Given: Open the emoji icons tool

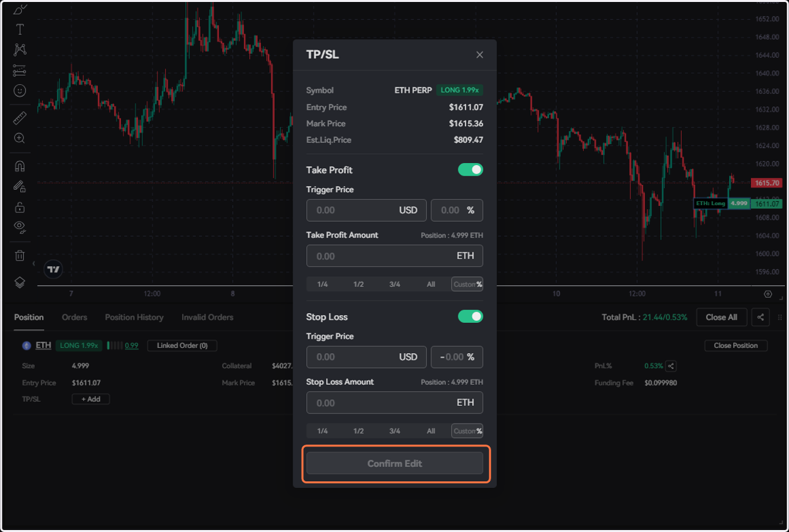Looking at the screenshot, I should (x=20, y=90).
